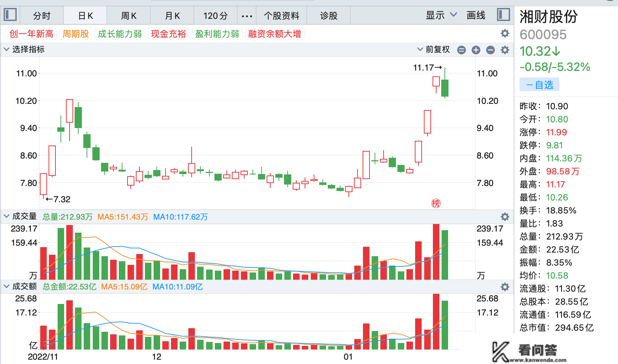Expand 选择指标 dropdown

pyautogui.click(x=24, y=49)
